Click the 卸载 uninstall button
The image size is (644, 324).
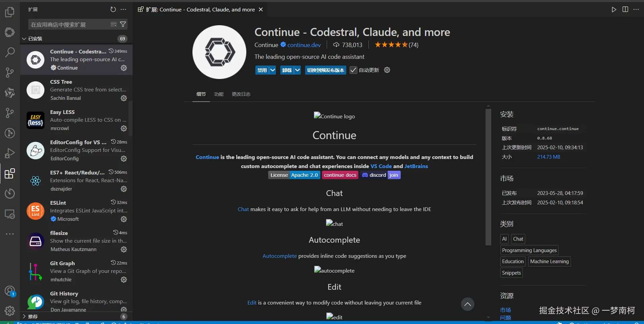(287, 70)
